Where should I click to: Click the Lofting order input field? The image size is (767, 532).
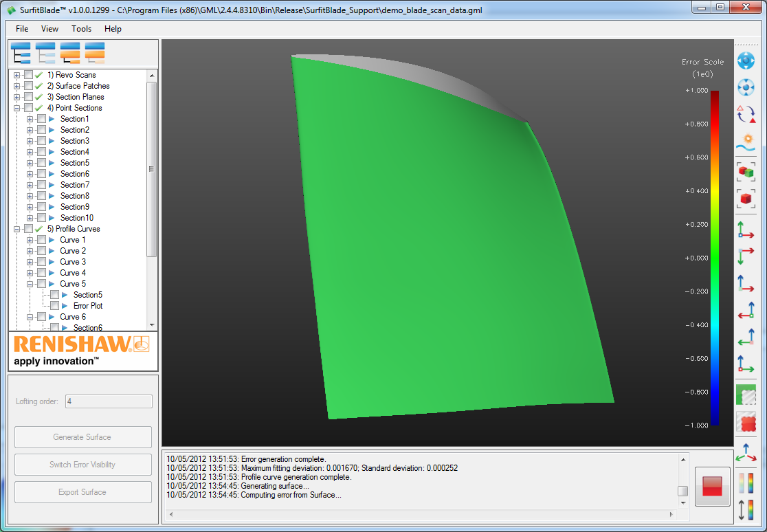(109, 401)
